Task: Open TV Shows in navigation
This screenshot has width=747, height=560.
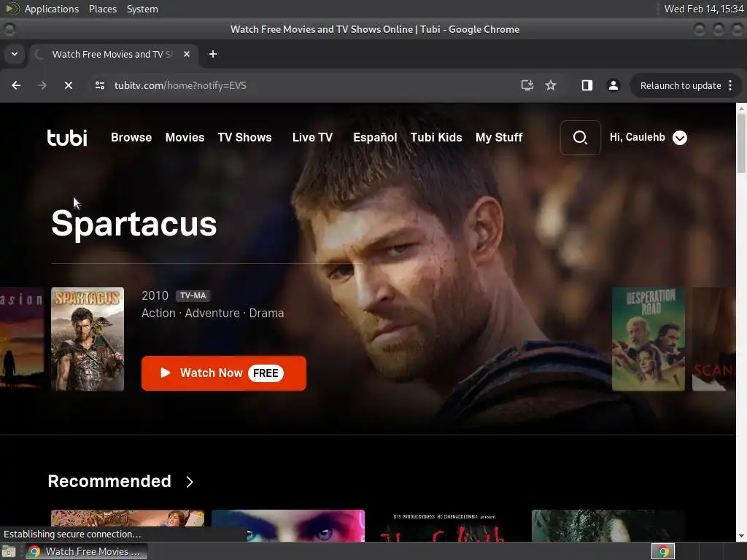Action: [x=244, y=138]
